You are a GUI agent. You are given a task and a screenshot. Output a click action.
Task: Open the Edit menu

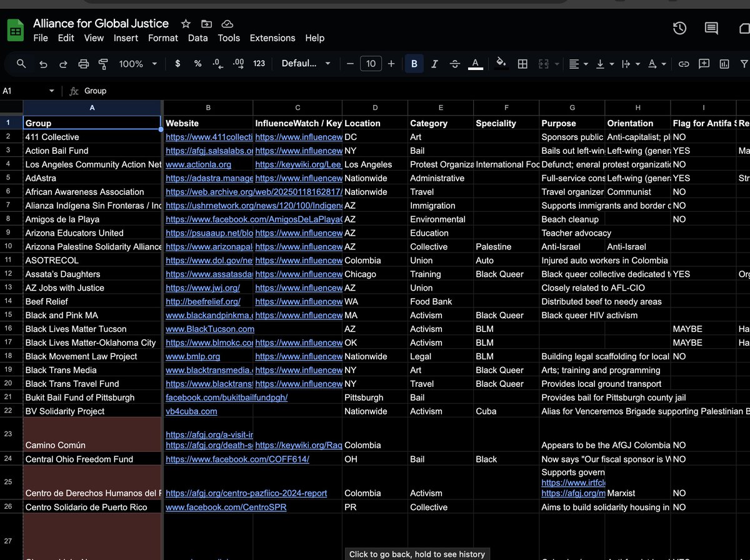pyautogui.click(x=66, y=38)
